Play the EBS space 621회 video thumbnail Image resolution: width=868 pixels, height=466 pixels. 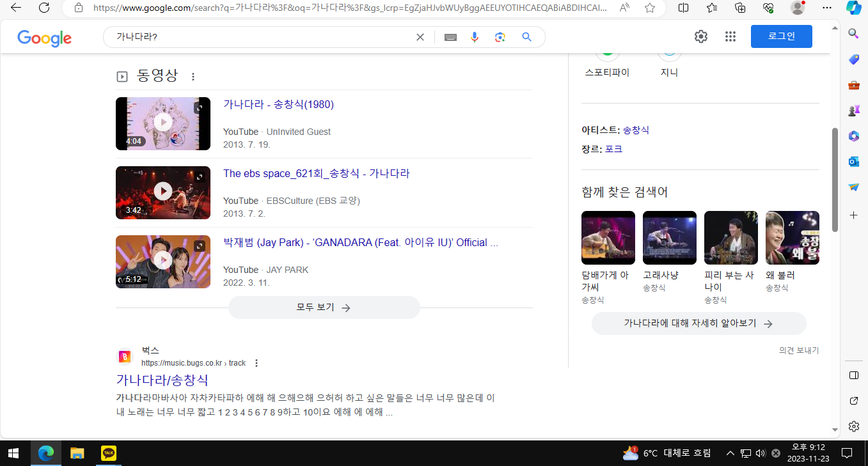pos(163,192)
